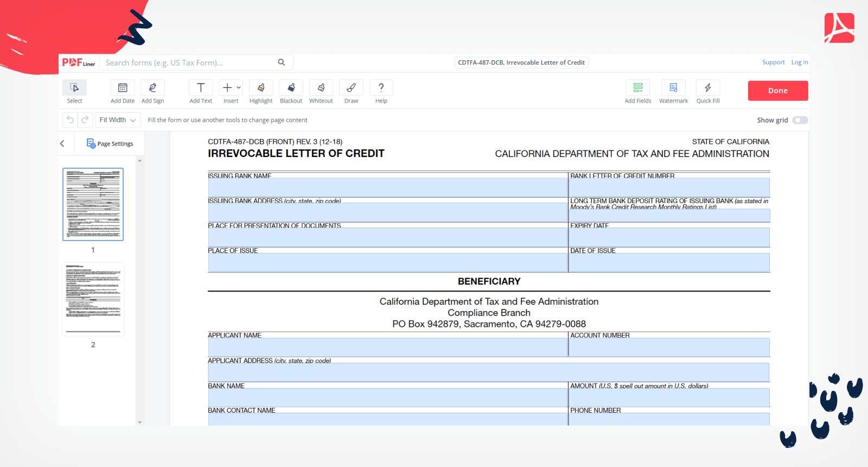Click the BENEFICIARY heading text

click(489, 281)
